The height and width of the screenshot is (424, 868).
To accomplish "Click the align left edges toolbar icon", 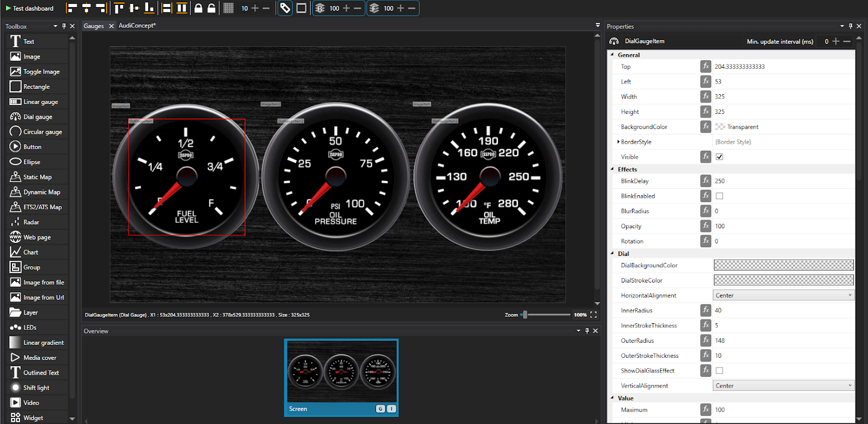I will [72, 8].
